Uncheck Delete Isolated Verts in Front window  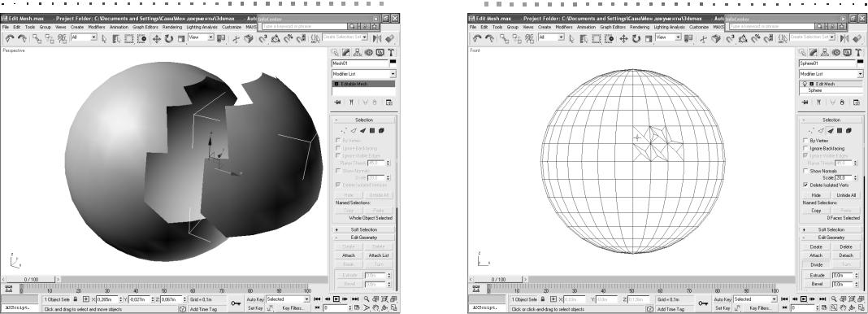(x=805, y=185)
